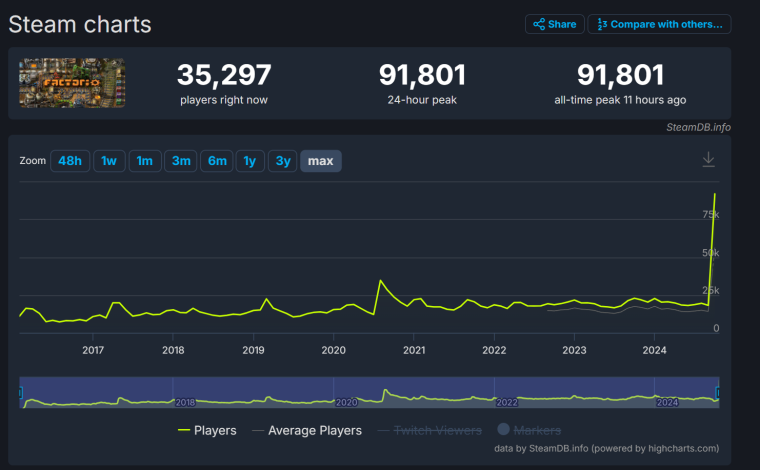Set chart zoom to 48h
The height and width of the screenshot is (470, 760).
pyautogui.click(x=70, y=161)
